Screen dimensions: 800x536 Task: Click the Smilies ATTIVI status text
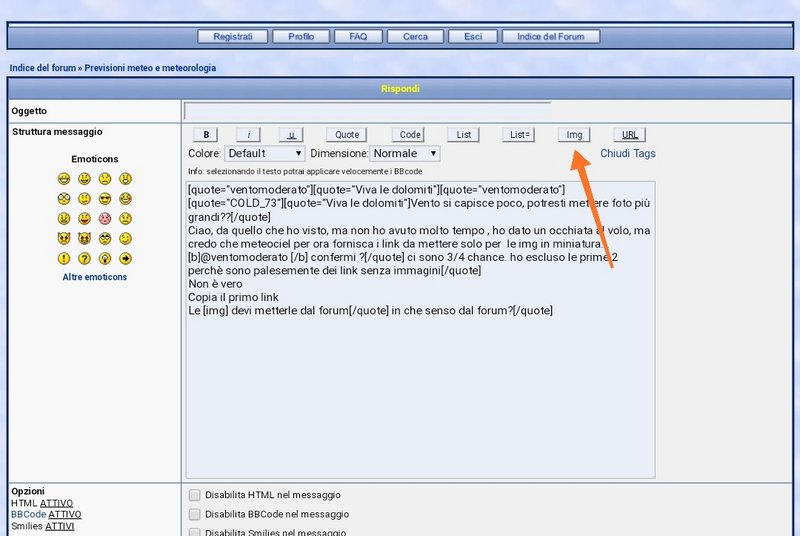click(x=43, y=526)
